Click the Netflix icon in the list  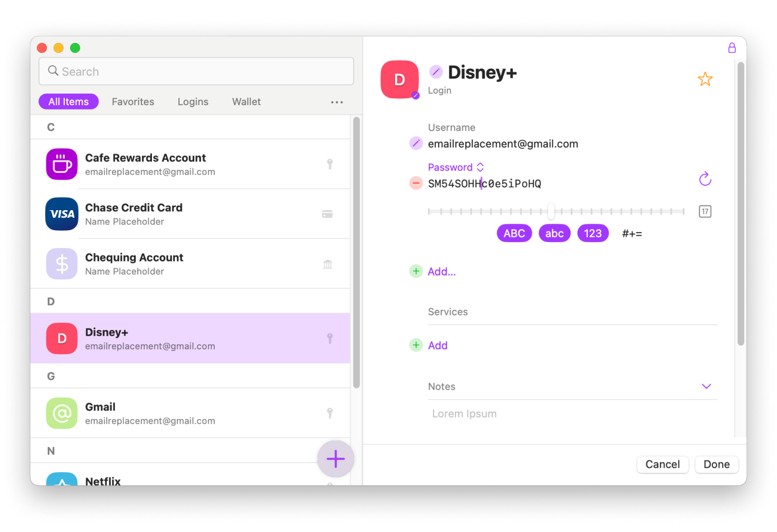[62, 479]
